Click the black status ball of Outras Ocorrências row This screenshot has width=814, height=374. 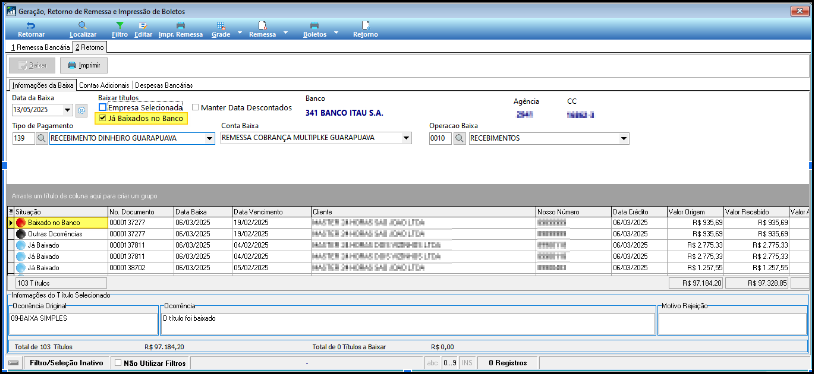[x=21, y=234]
